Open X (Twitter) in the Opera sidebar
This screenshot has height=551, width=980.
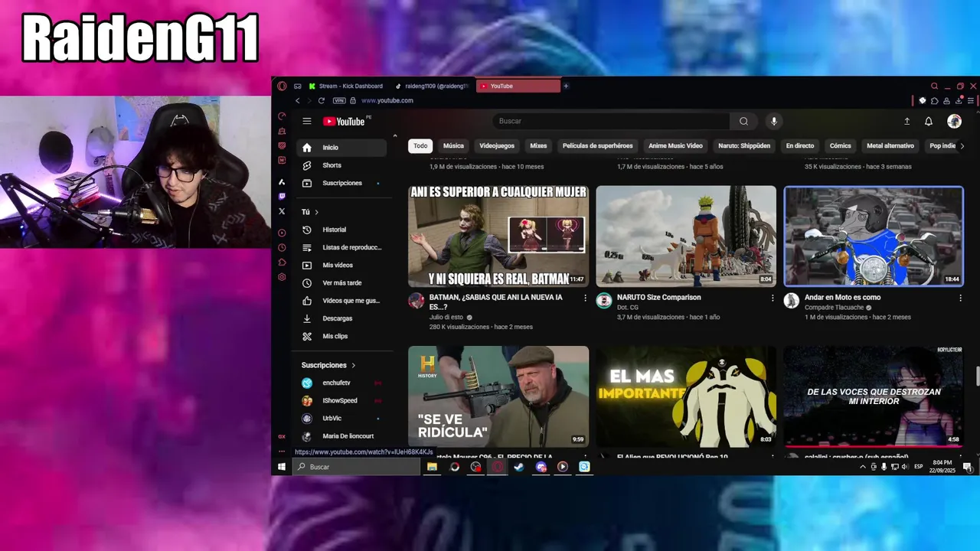click(282, 211)
